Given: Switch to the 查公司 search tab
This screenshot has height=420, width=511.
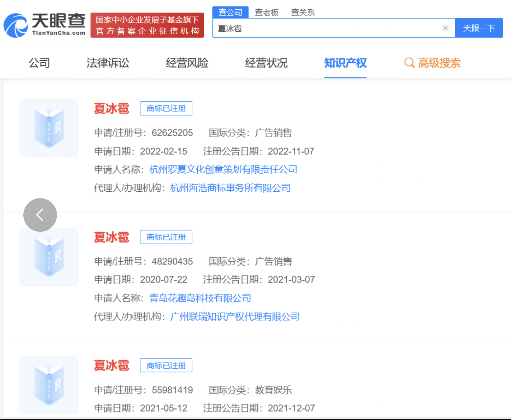Looking at the screenshot, I should coord(230,12).
